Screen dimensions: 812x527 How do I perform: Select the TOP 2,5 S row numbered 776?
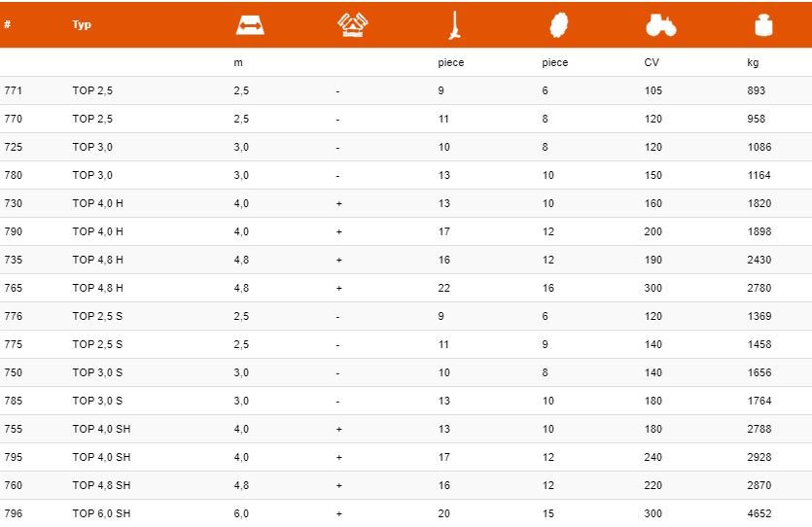coord(97,316)
